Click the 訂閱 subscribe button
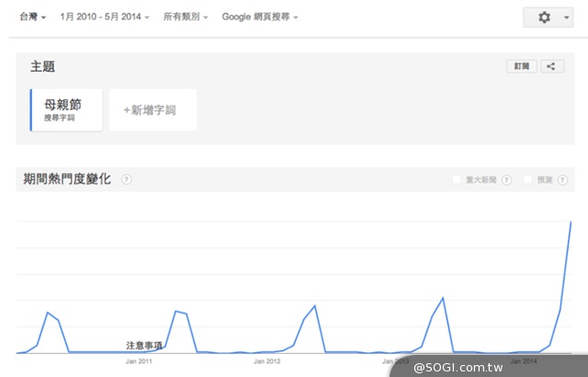Viewport: 588px width, 377px height. pyautogui.click(x=521, y=66)
